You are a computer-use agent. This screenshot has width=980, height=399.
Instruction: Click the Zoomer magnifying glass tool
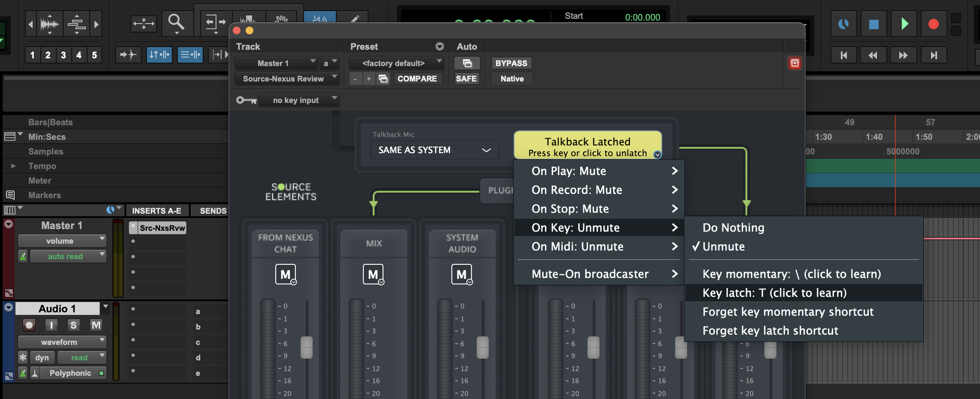point(176,23)
